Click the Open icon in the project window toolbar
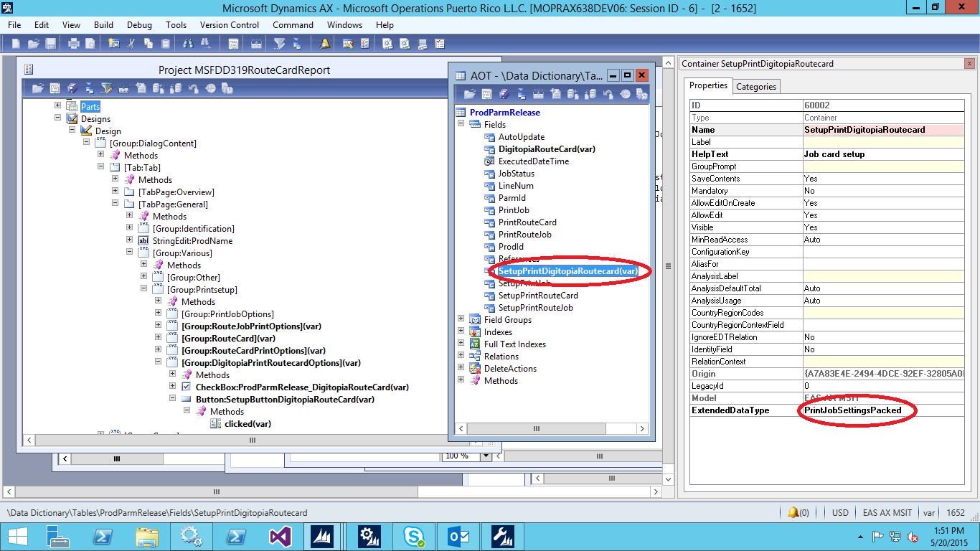 click(37, 88)
